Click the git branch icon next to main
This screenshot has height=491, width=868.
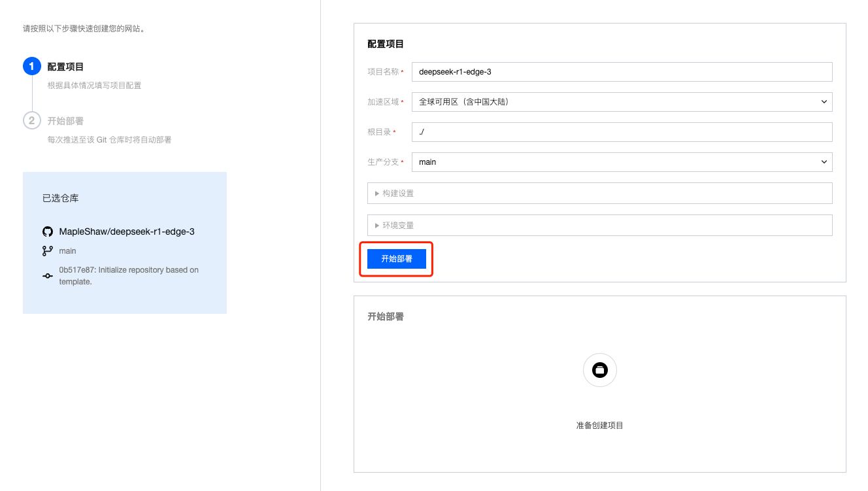coord(46,250)
